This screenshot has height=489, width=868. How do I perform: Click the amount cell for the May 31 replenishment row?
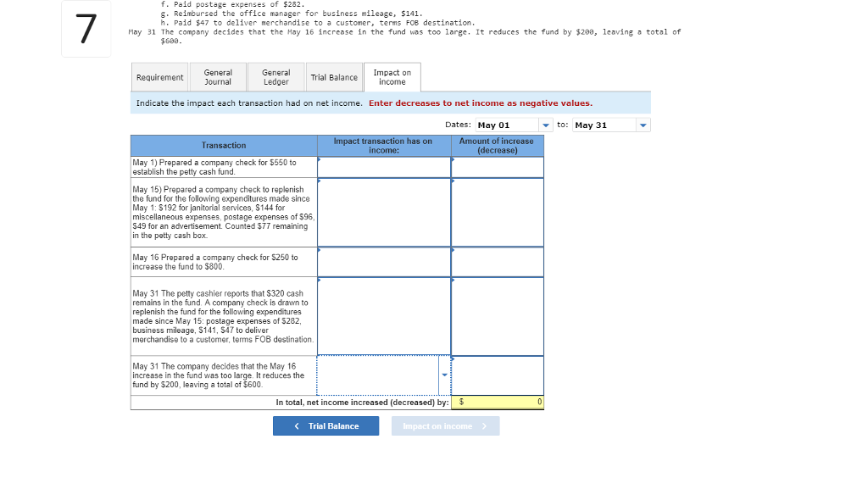497,316
